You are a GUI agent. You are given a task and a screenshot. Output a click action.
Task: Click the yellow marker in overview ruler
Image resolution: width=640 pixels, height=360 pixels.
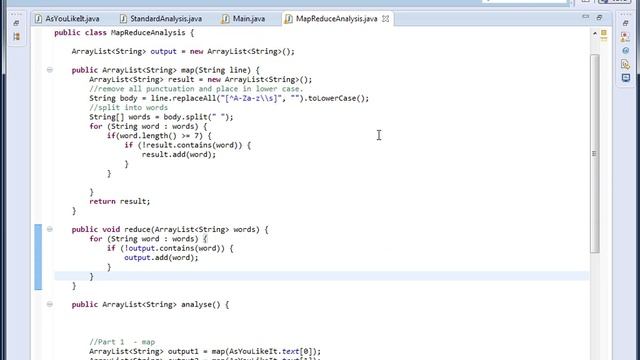point(604,33)
